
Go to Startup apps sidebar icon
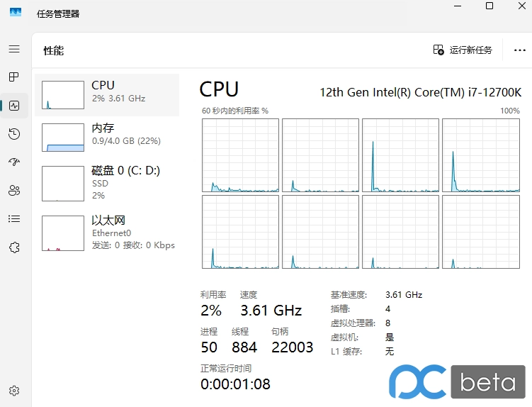click(x=14, y=162)
